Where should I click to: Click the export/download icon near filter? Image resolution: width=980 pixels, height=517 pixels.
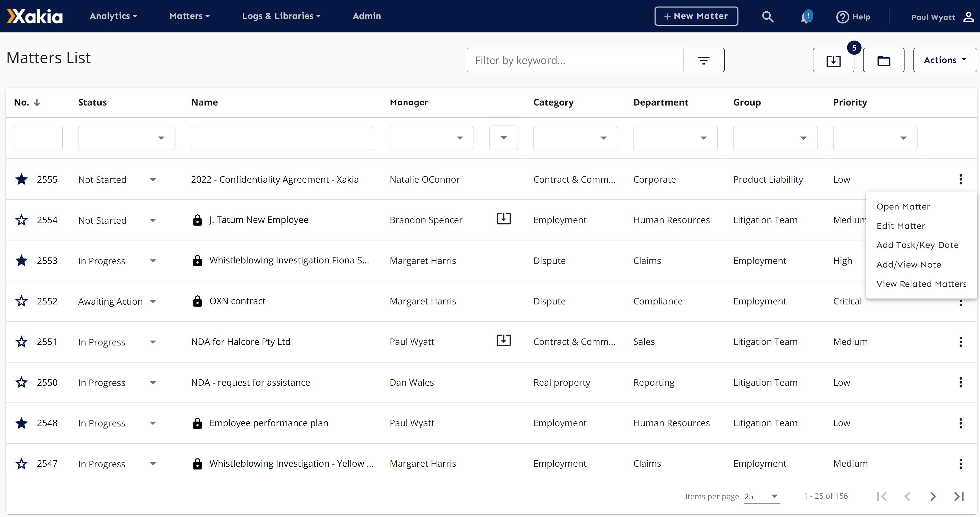834,60
